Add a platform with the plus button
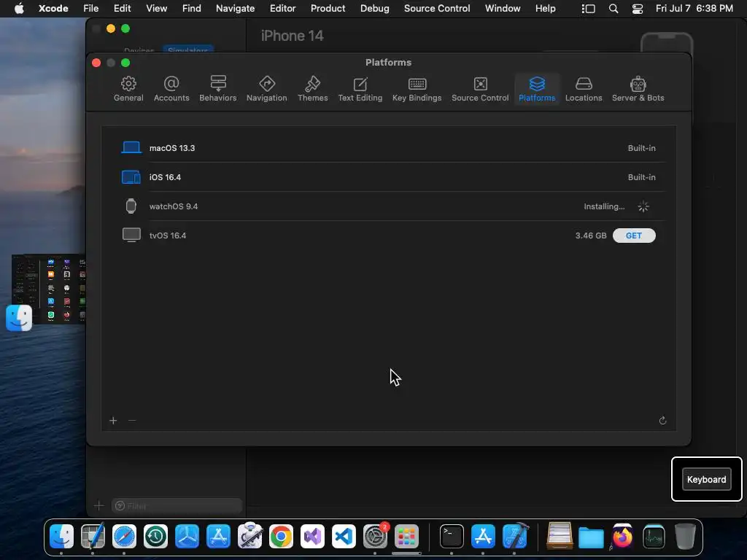The height and width of the screenshot is (560, 747). click(113, 421)
